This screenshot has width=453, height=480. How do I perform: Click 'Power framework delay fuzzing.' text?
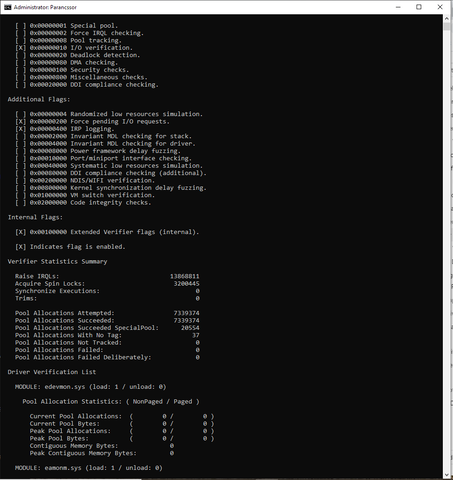(x=125, y=151)
